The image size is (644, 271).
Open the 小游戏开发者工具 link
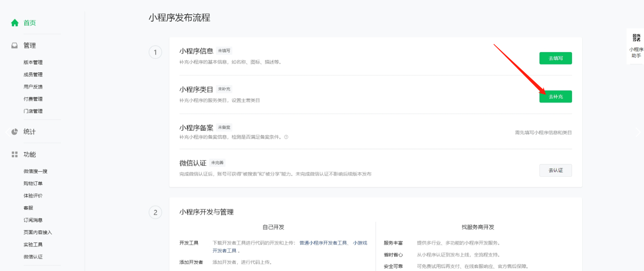[360, 243]
